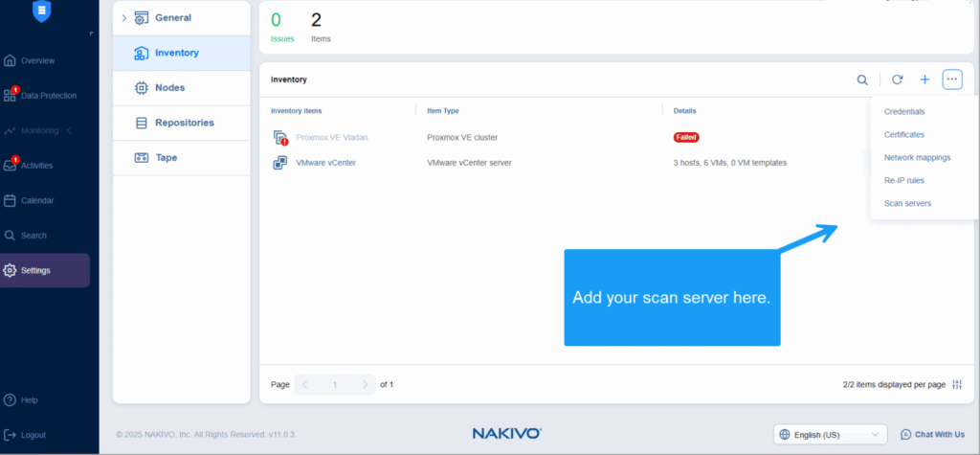Click the Help question mark icon
The height and width of the screenshot is (455, 980).
[10, 400]
